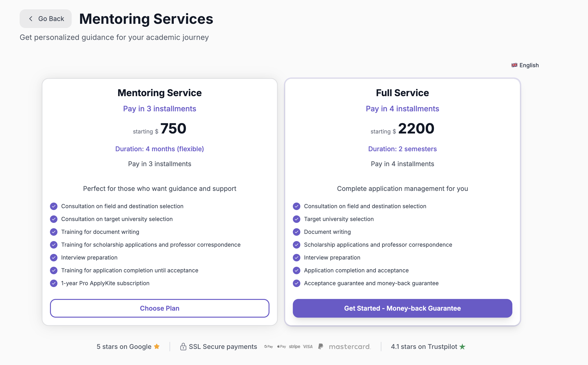Click the green Trustpilot star
The width and height of the screenshot is (588, 365).
click(462, 347)
